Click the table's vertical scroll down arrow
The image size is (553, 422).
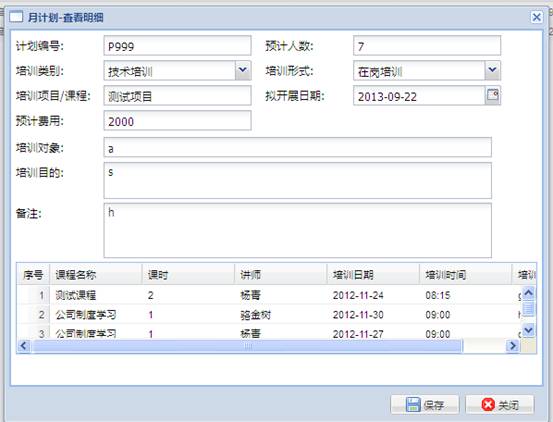(x=528, y=330)
